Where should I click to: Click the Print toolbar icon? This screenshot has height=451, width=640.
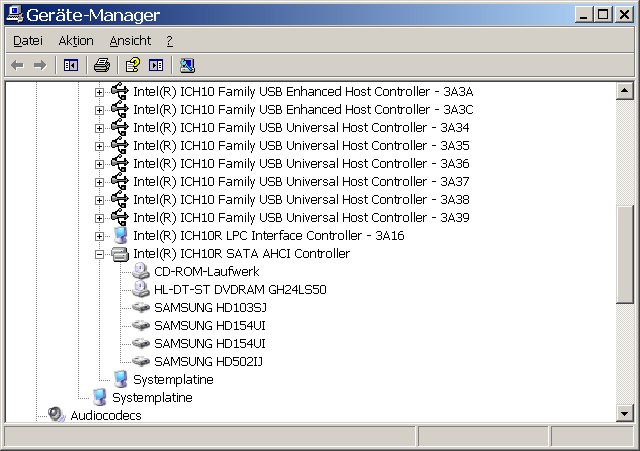[x=102, y=65]
